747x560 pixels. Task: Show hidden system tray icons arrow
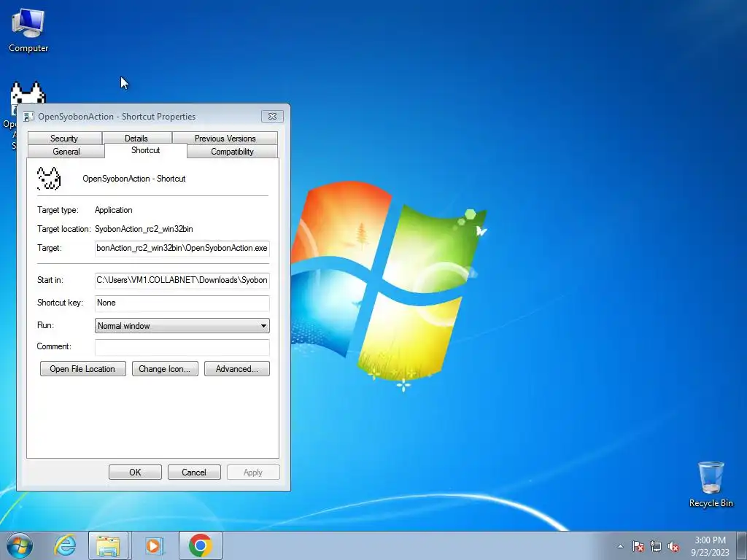click(620, 546)
